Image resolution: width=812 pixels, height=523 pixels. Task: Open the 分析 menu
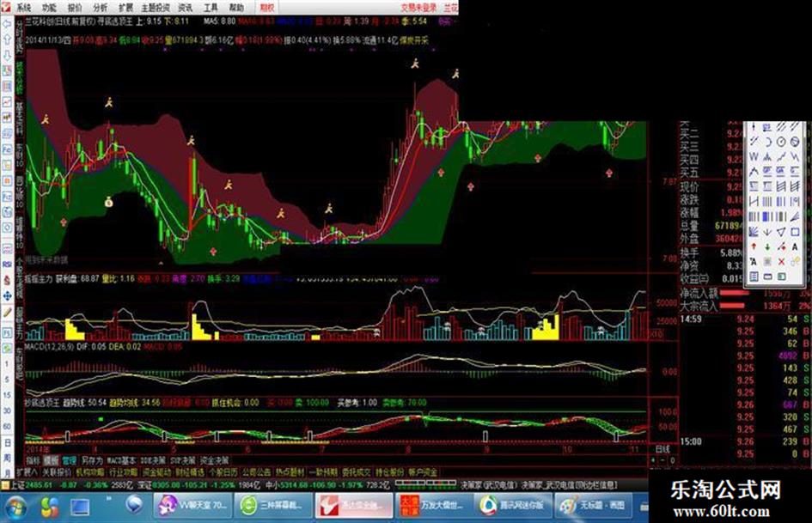[101, 7]
